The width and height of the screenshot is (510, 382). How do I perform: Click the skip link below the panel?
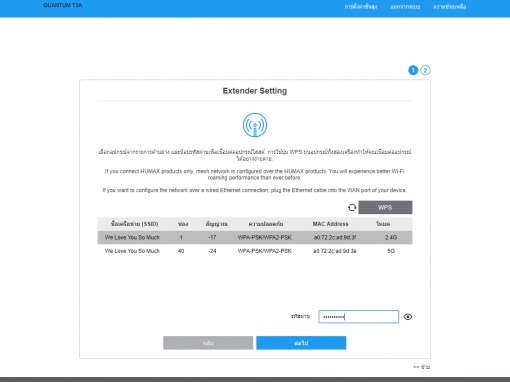[x=421, y=367]
